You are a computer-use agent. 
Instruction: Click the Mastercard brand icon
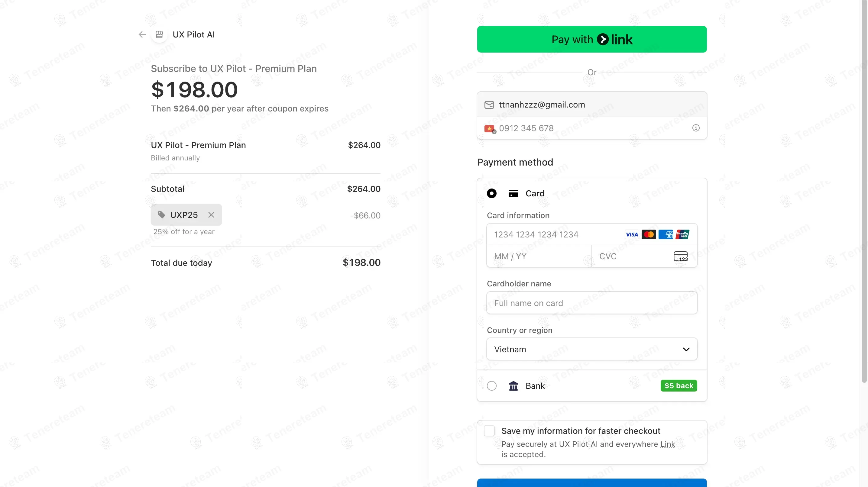click(x=649, y=234)
